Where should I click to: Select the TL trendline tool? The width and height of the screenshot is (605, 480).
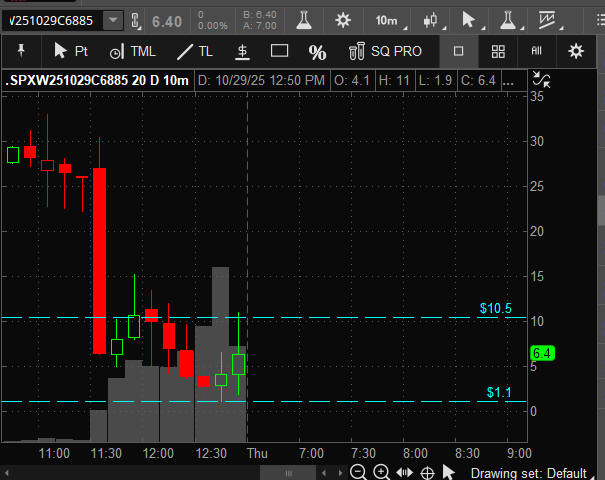point(194,51)
